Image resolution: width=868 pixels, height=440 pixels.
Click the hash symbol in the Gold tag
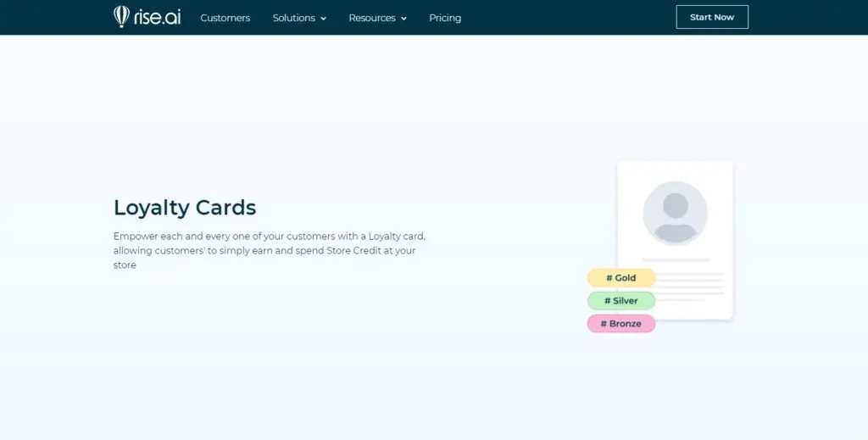pos(609,278)
